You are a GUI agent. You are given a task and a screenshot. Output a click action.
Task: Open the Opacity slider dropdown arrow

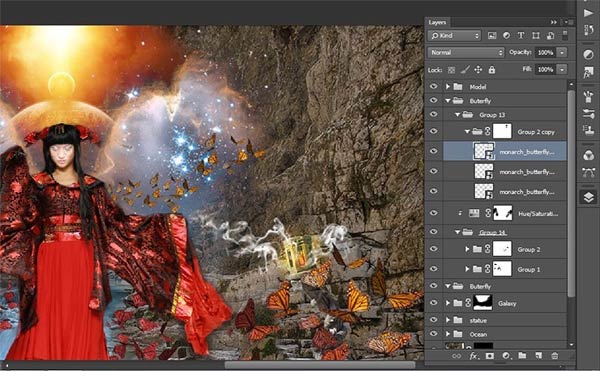[562, 52]
